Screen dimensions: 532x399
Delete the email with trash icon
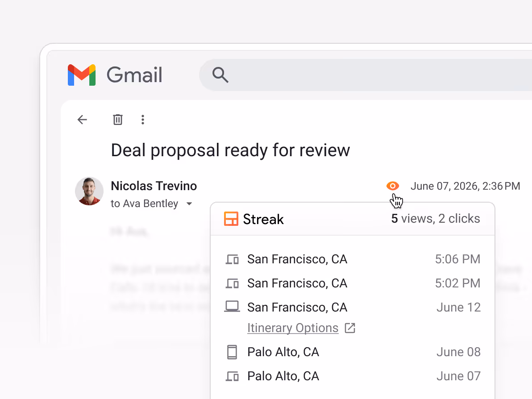click(118, 120)
